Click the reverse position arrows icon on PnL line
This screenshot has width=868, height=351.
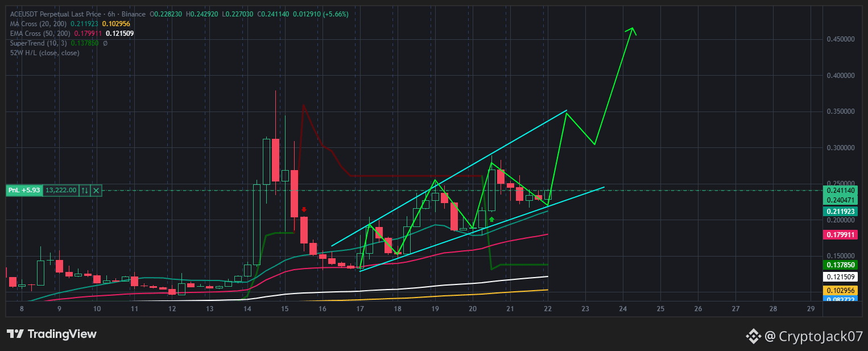pyautogui.click(x=84, y=191)
